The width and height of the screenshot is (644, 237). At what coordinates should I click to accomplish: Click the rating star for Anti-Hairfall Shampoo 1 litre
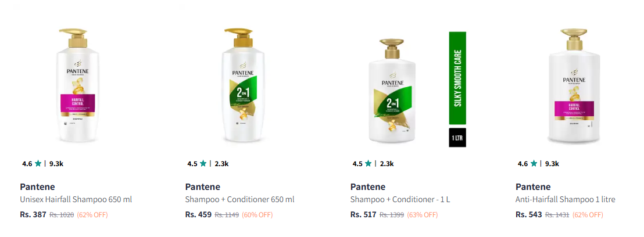(534, 164)
